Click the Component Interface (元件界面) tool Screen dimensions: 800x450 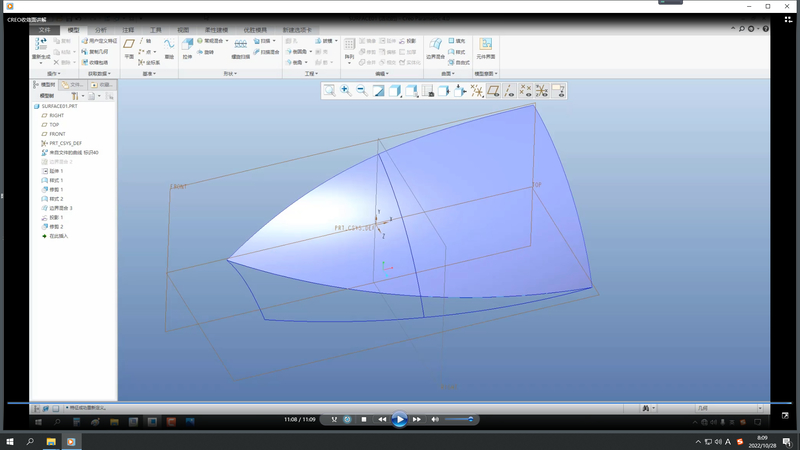pos(486,48)
